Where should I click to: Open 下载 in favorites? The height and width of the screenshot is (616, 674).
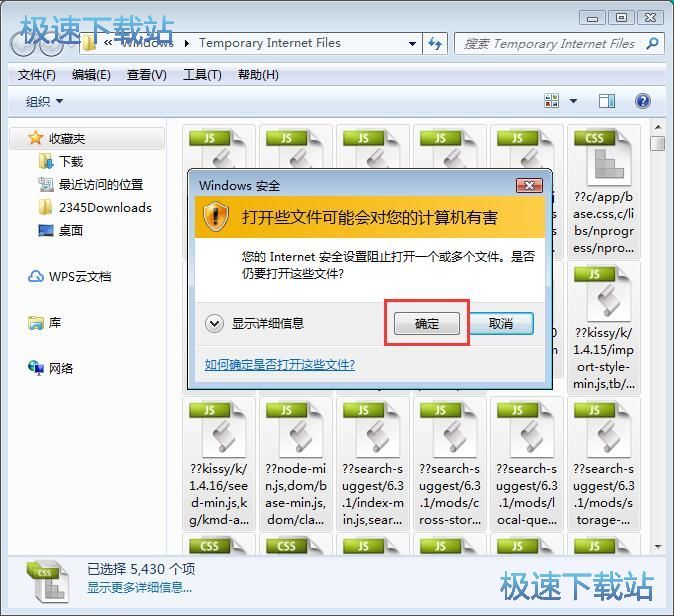pos(71,162)
